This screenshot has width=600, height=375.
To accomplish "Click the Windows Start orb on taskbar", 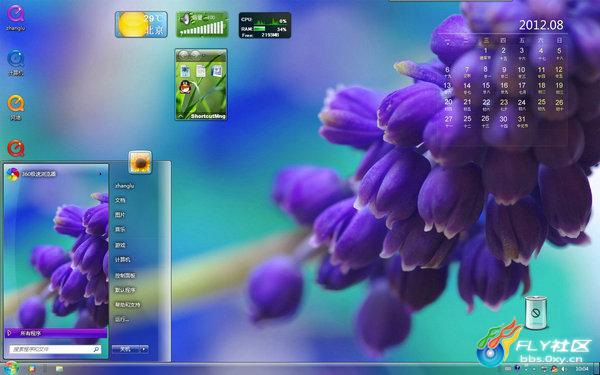I will tap(11, 369).
